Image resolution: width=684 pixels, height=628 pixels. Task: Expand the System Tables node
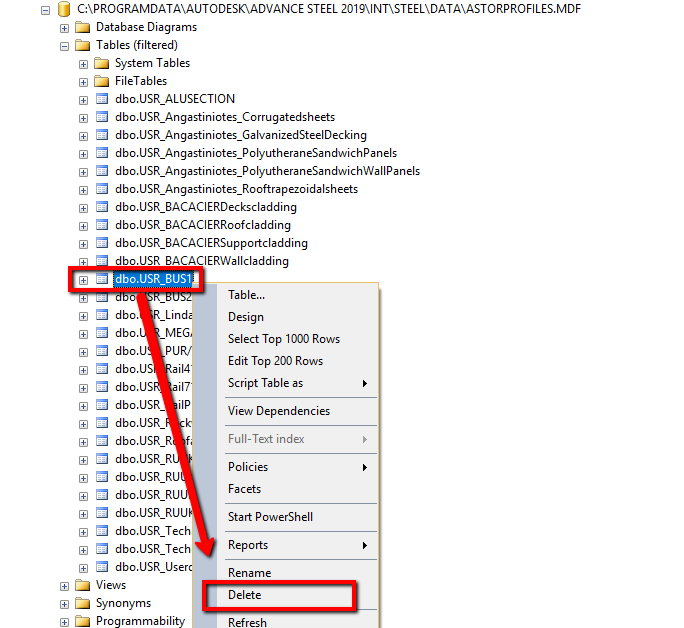point(83,65)
